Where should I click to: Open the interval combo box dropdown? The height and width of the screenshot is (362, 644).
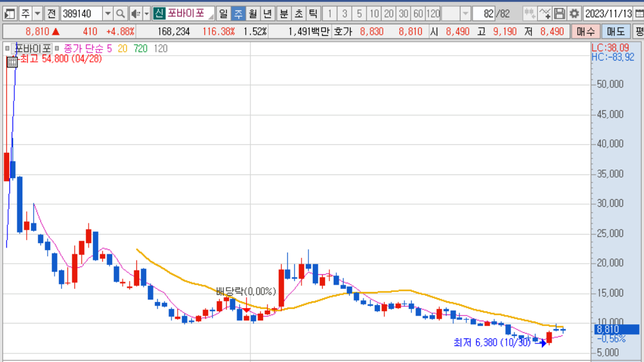(465, 14)
